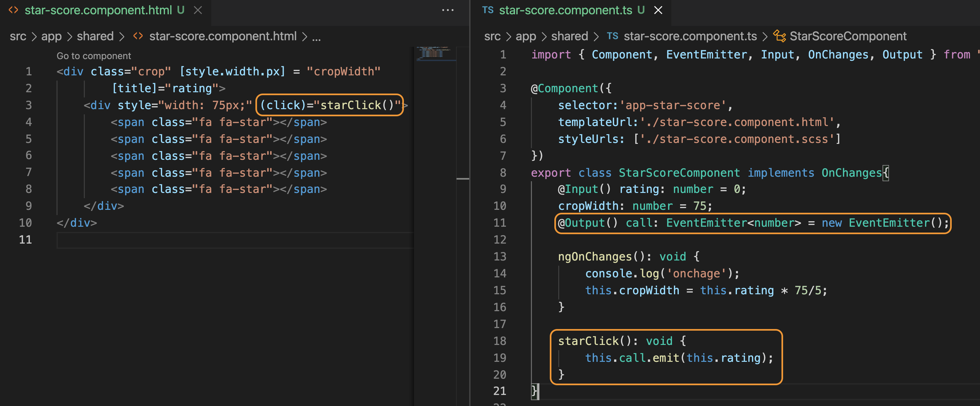Click 'Go to component' code lens link
This screenshot has height=406, width=980.
click(x=94, y=56)
